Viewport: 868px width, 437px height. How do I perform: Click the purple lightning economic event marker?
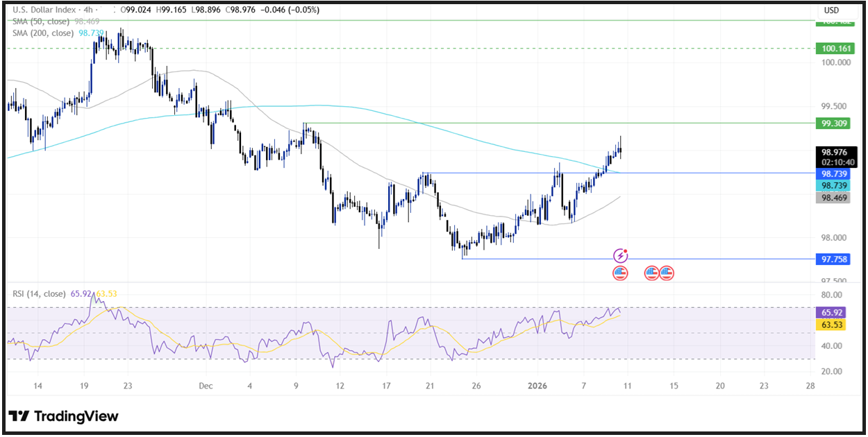point(621,255)
